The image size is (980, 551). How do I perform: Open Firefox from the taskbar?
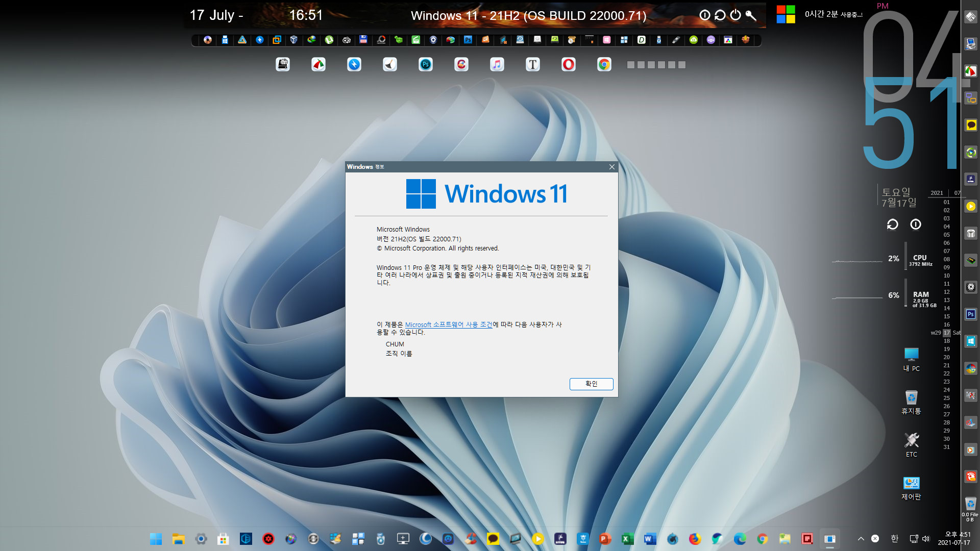point(695,539)
